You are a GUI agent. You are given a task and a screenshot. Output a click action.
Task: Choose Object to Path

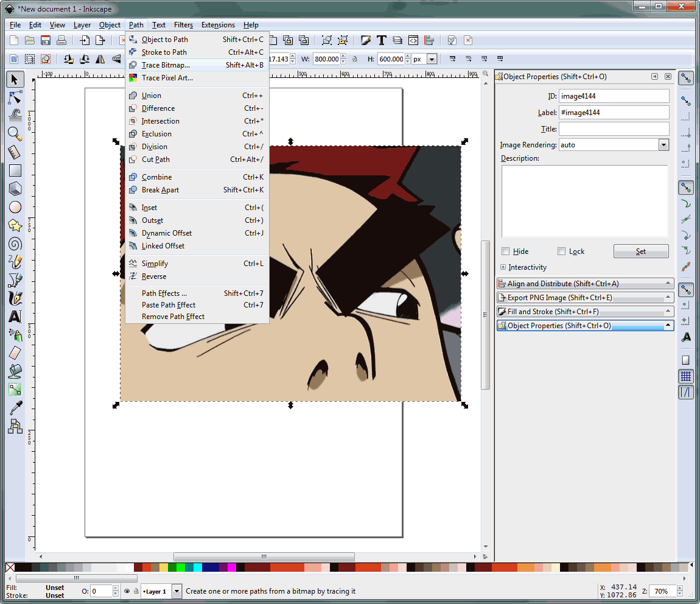click(197, 40)
